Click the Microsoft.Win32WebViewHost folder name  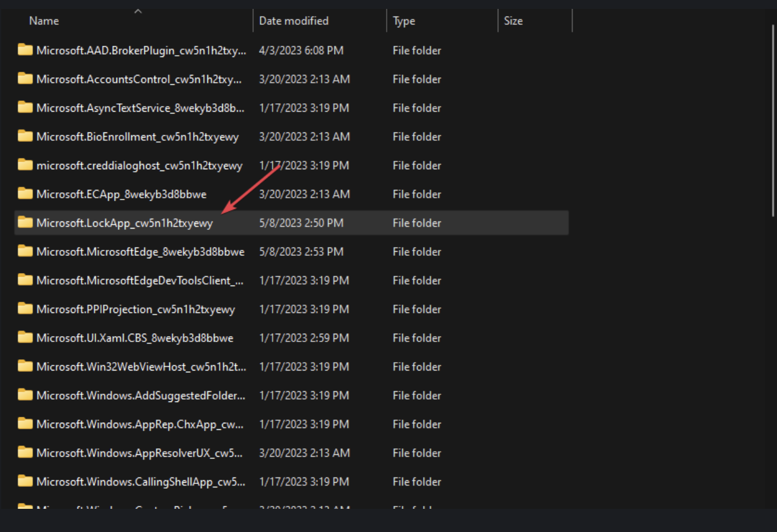[141, 367]
